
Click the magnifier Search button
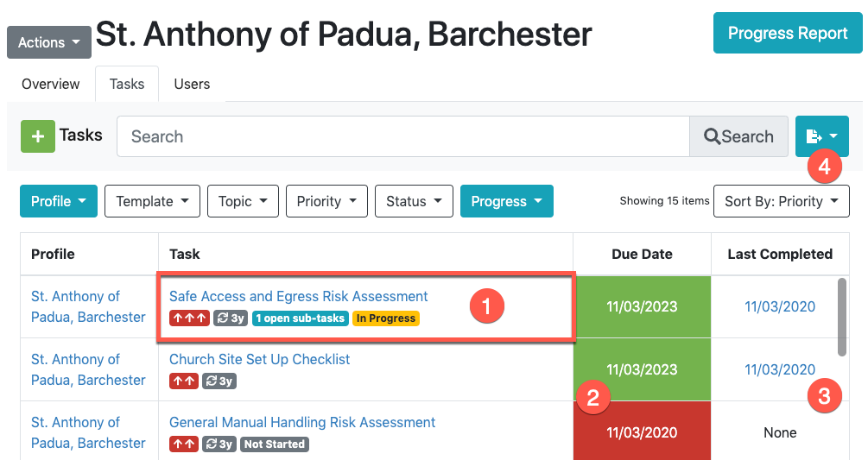738,136
